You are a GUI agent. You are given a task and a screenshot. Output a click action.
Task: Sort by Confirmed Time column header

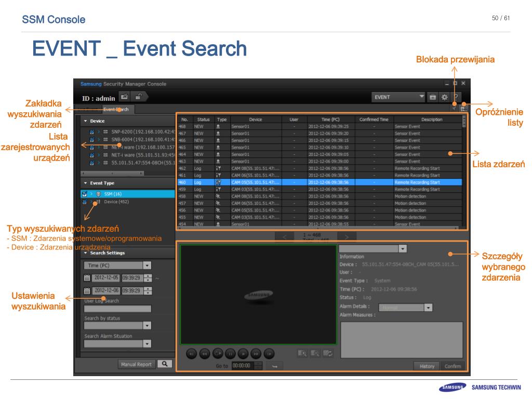374,119
